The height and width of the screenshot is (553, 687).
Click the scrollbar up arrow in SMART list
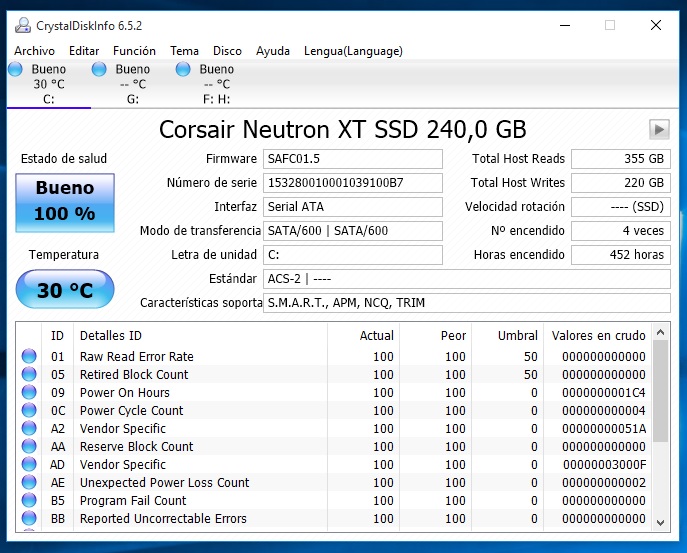click(661, 333)
